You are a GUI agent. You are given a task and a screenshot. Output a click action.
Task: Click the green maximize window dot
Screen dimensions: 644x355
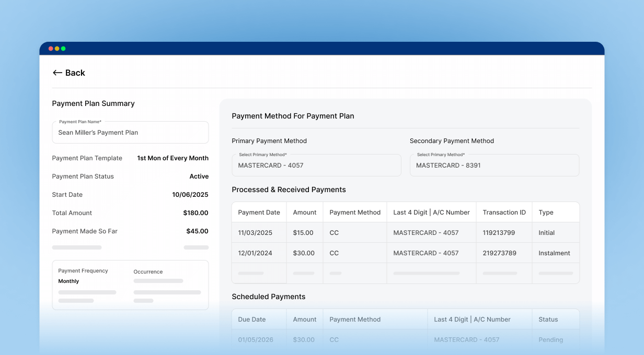click(x=63, y=49)
